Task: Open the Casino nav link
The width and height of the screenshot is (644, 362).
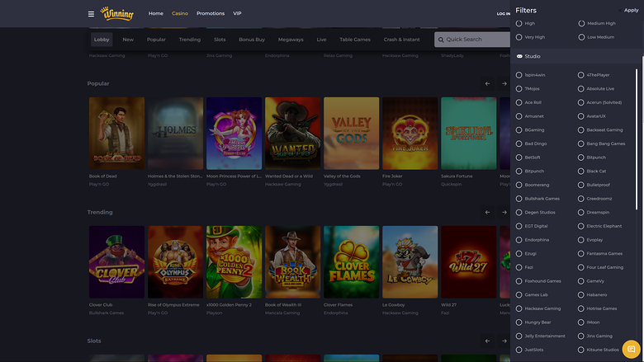Action: pos(180,13)
